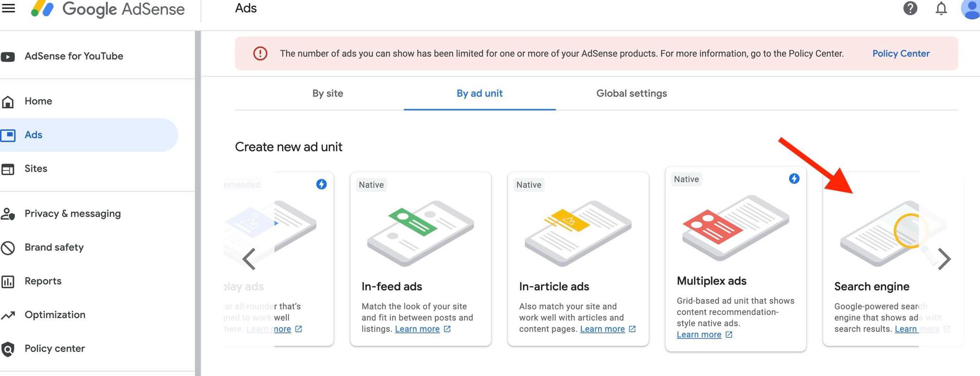
Task: Open the hamburger main menu icon
Action: point(9,8)
